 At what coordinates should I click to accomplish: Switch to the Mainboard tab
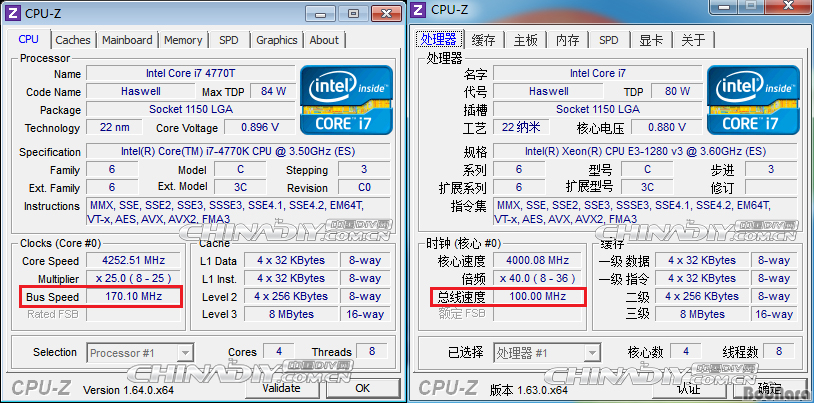(127, 40)
